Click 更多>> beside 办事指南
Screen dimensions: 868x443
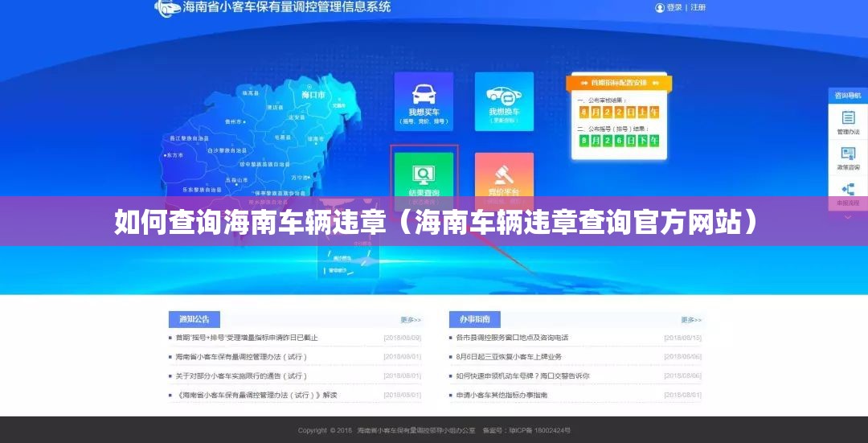point(691,320)
